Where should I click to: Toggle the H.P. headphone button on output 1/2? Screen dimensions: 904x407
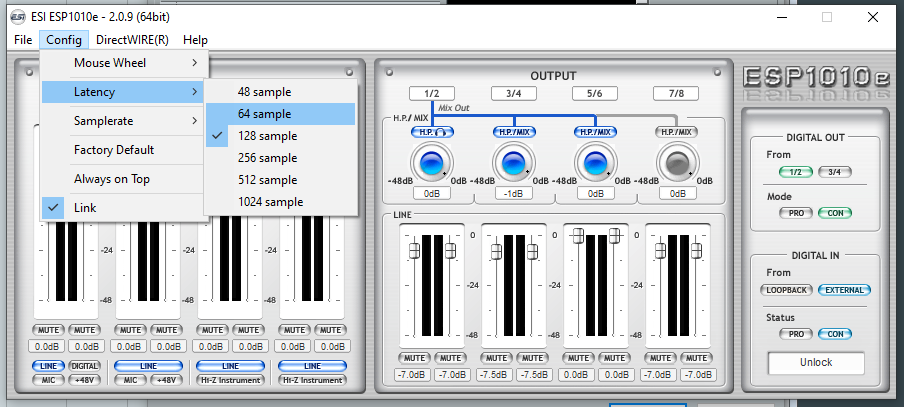[432, 132]
